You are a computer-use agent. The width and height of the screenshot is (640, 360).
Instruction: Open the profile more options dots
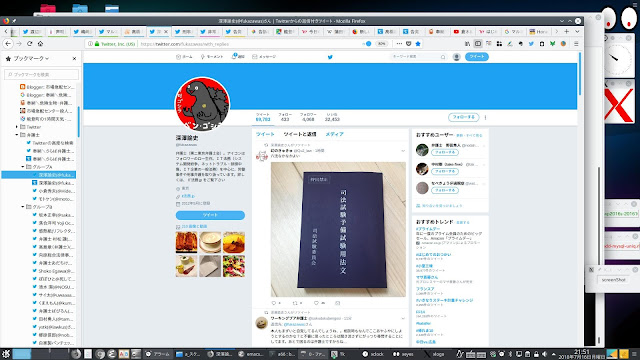485,118
